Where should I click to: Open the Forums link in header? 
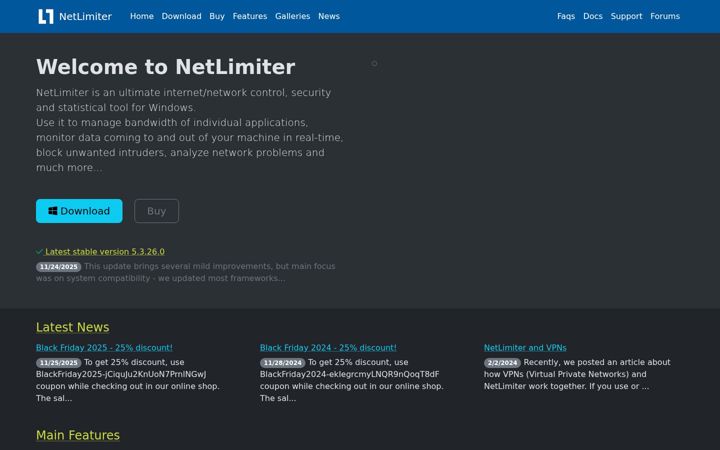click(665, 16)
